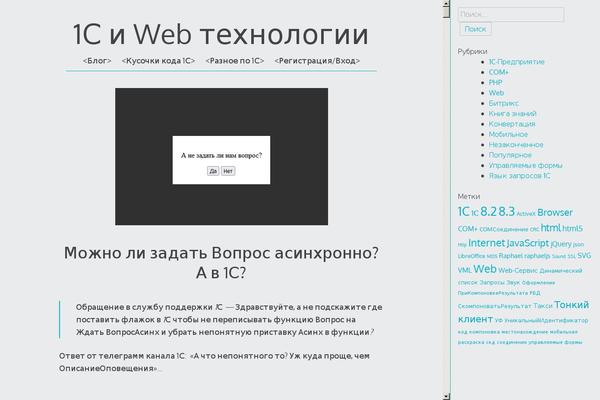600x400 pixels.
Task: Open the COM+ category in Рубрики
Action: coord(499,72)
